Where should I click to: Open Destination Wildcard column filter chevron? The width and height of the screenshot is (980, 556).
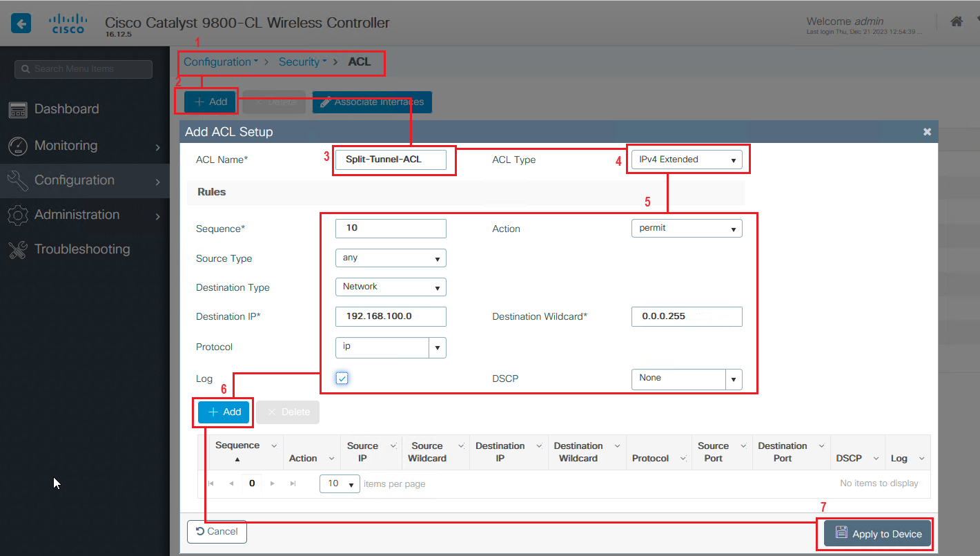pyautogui.click(x=617, y=446)
